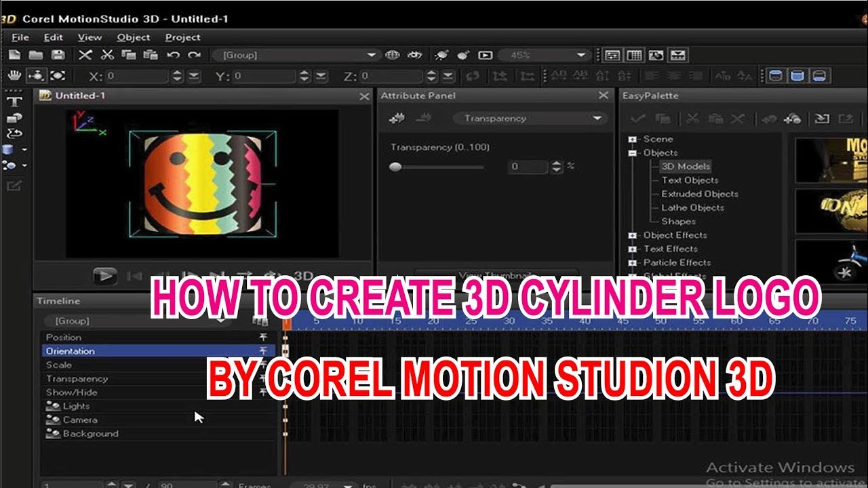Screen dimensions: 868x488
Task: Choose the Insert Graphics tool in sidebar
Action: (14, 118)
